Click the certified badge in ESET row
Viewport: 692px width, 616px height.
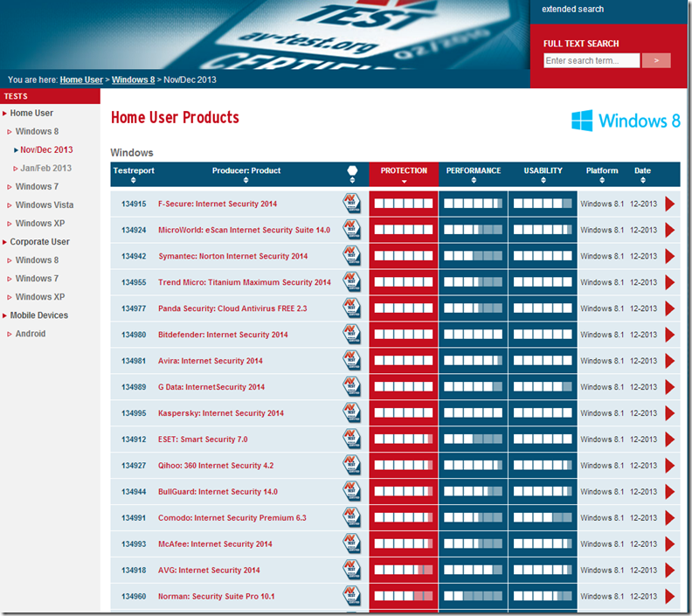coord(352,439)
